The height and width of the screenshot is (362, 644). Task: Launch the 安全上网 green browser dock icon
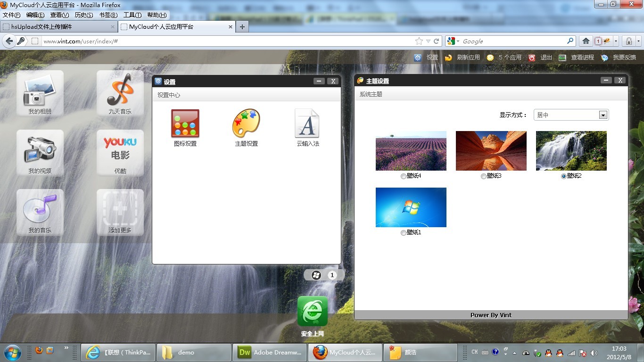pyautogui.click(x=313, y=311)
